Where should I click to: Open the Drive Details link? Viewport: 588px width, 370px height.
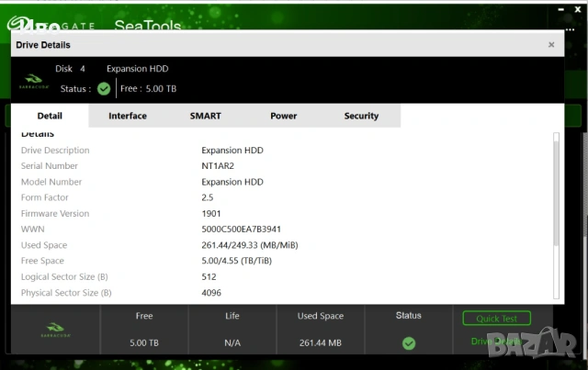496,342
